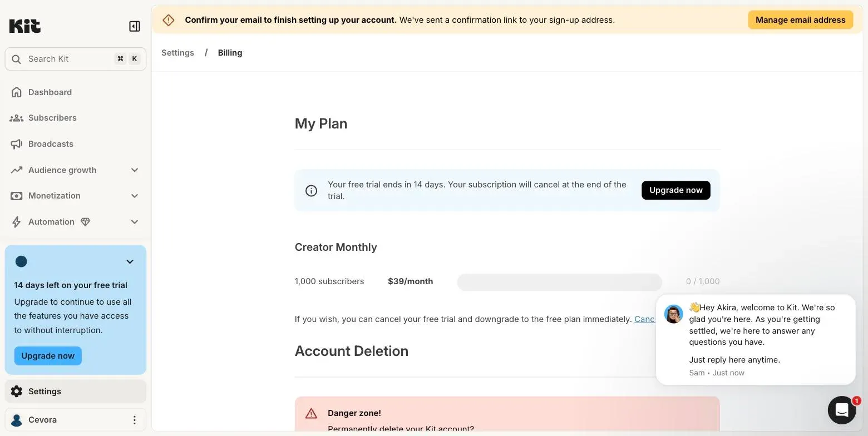
Task: Click the Cancel trial link
Action: coord(645,319)
